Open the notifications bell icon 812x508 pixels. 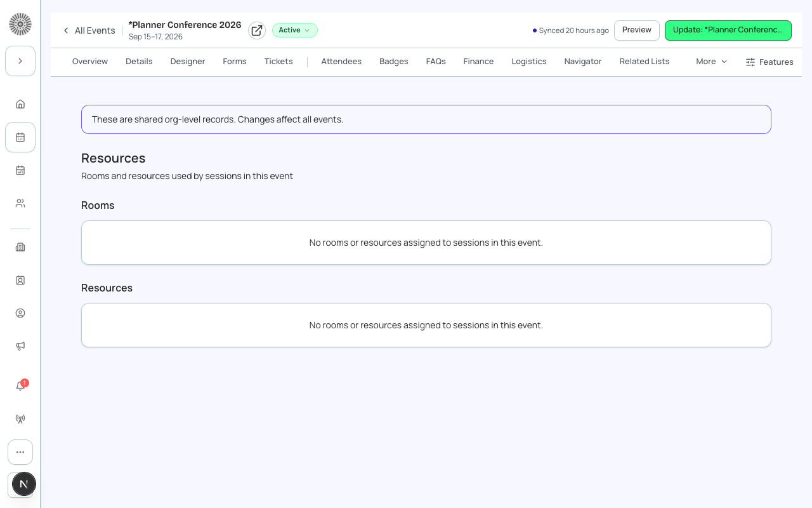pos(20,386)
